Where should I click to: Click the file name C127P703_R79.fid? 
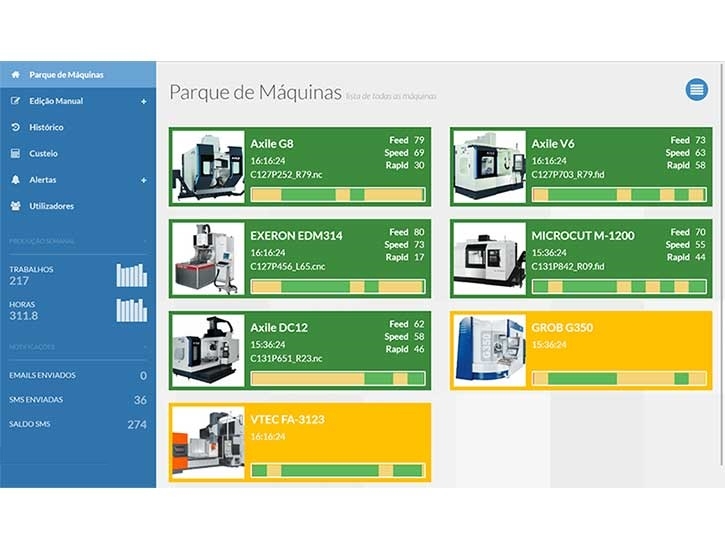(568, 175)
